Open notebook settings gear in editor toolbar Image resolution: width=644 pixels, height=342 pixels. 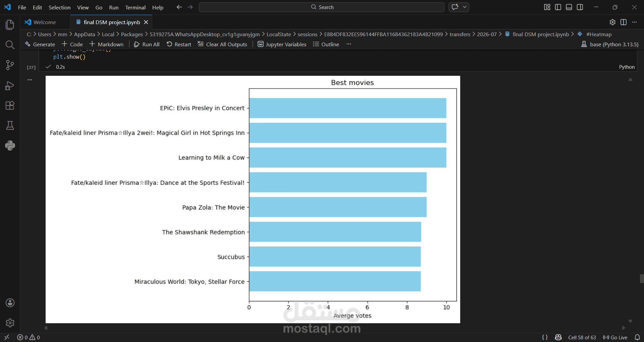[612, 22]
